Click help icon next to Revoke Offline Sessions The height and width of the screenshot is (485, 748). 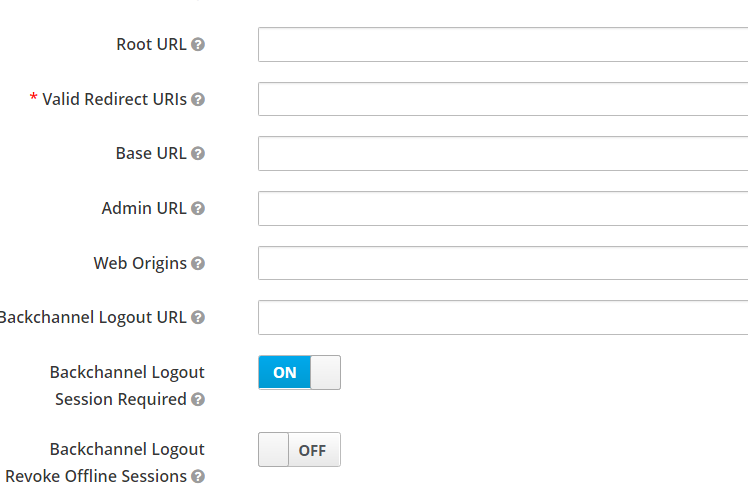(x=198, y=477)
